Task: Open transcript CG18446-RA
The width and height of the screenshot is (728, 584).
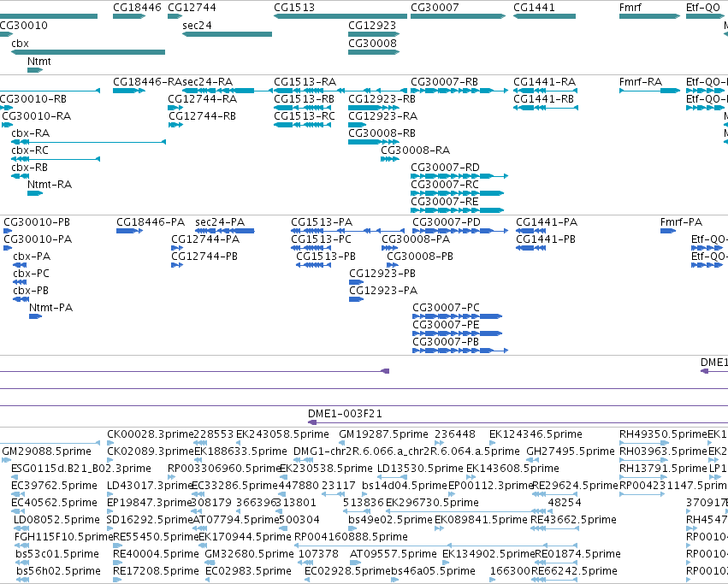Action: pyautogui.click(x=148, y=82)
